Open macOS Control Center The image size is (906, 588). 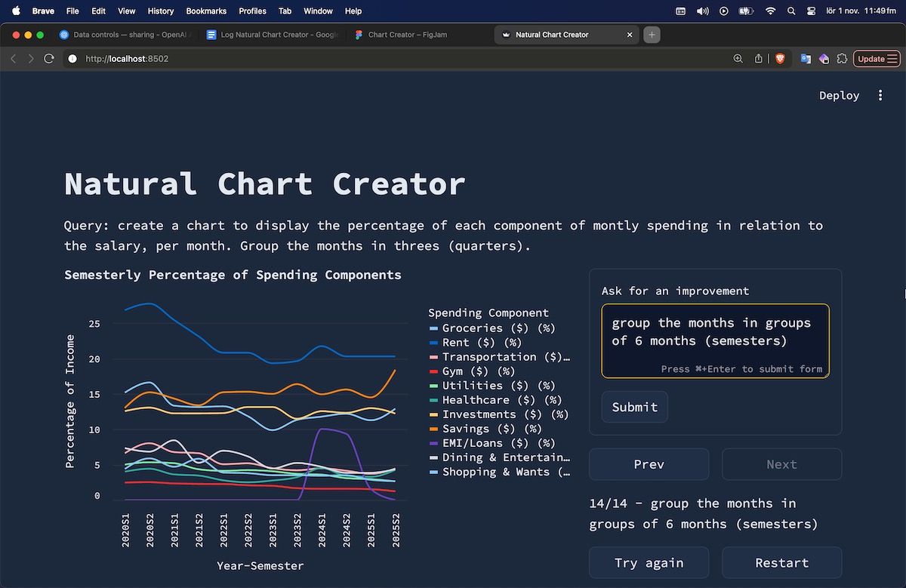(812, 11)
